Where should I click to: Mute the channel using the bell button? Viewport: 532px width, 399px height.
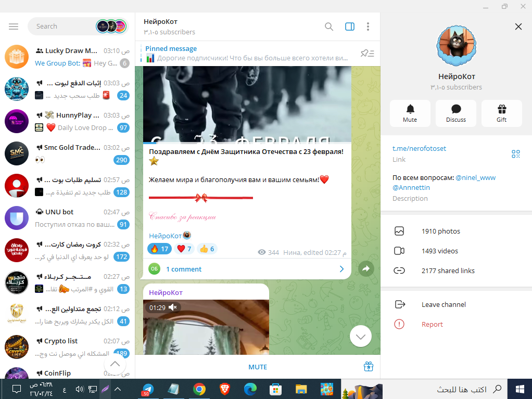[410, 113]
